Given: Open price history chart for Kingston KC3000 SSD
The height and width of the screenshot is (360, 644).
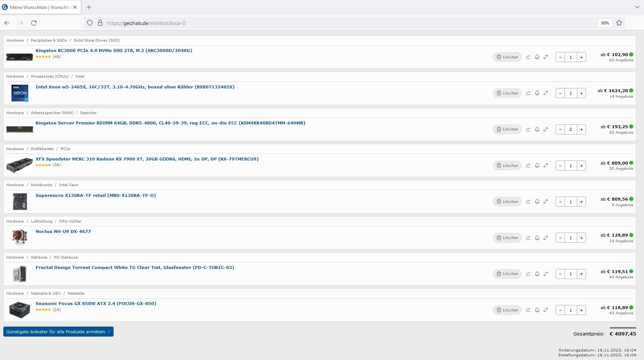Looking at the screenshot, I should click(x=528, y=57).
